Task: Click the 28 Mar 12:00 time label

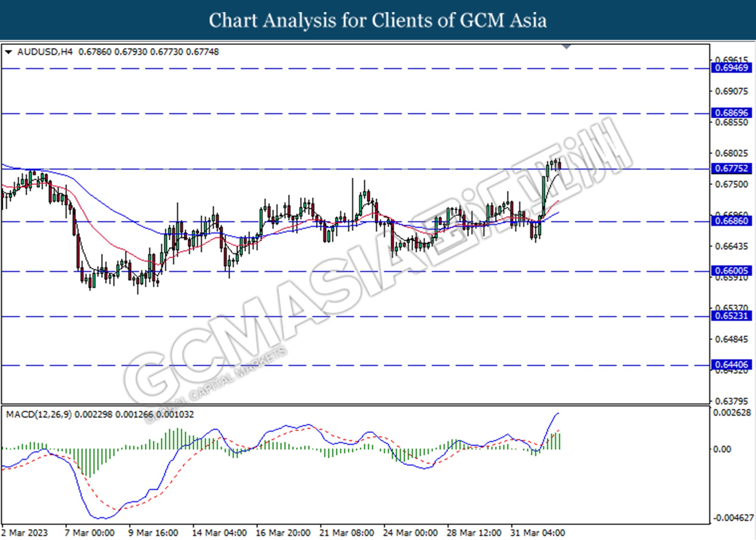Action: click(x=474, y=533)
